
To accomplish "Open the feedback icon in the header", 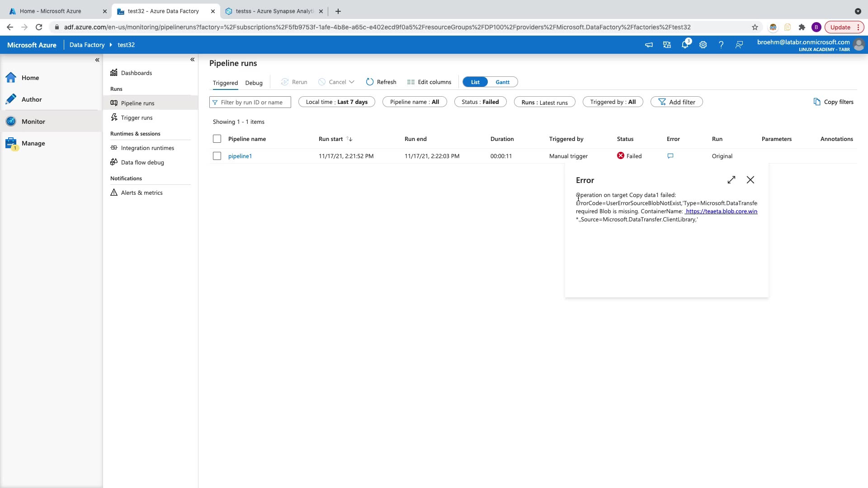I will click(739, 45).
